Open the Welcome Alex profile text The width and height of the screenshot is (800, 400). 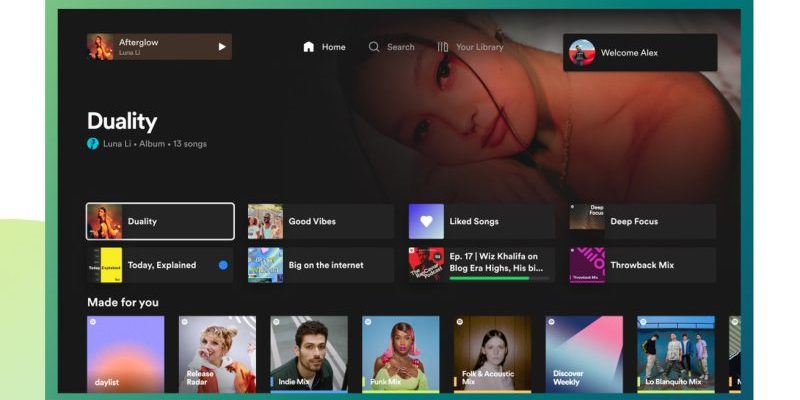click(629, 53)
